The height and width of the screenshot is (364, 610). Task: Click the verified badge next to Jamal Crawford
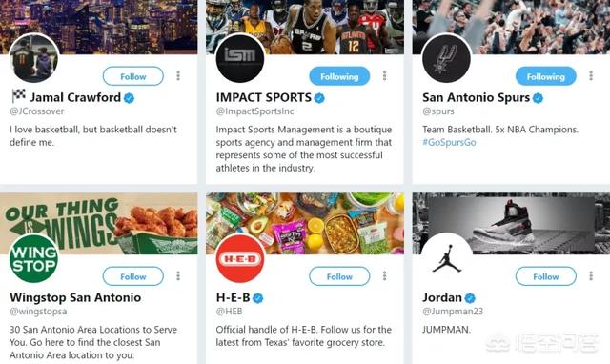pyautogui.click(x=130, y=98)
